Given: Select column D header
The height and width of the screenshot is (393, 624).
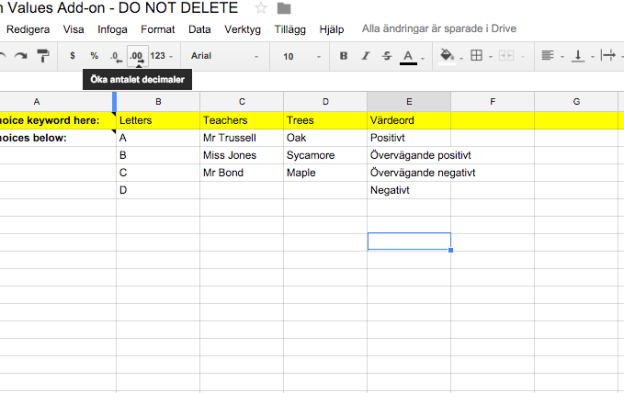Looking at the screenshot, I should tap(326, 102).
